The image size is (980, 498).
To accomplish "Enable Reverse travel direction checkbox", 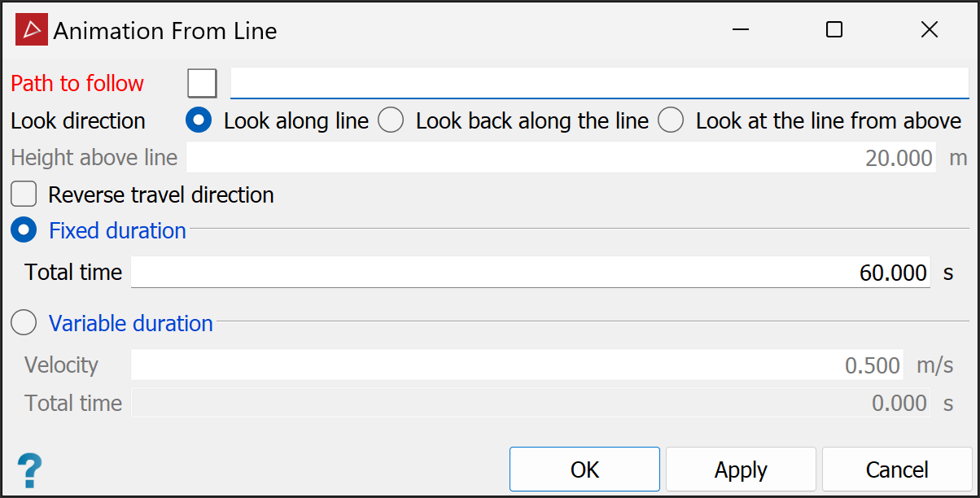I will tap(24, 195).
